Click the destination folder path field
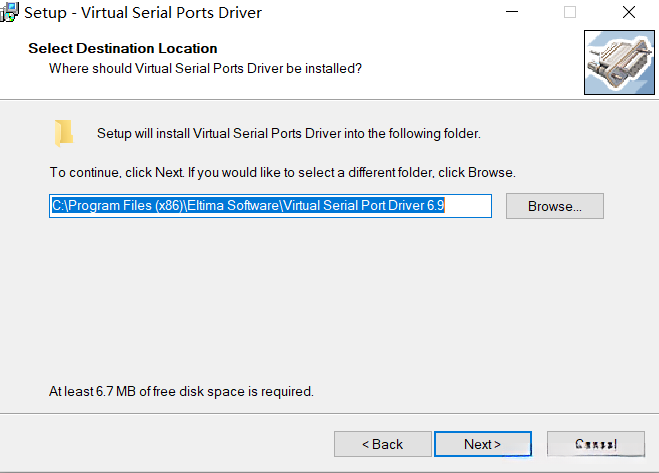659x473 pixels. 270,206
